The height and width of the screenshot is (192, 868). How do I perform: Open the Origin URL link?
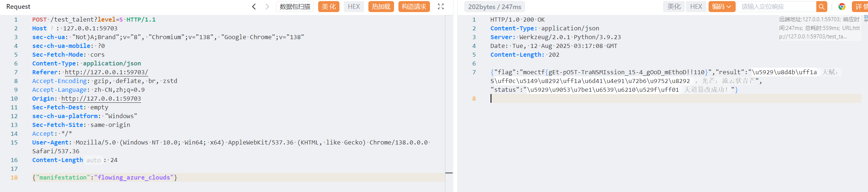coord(101,99)
